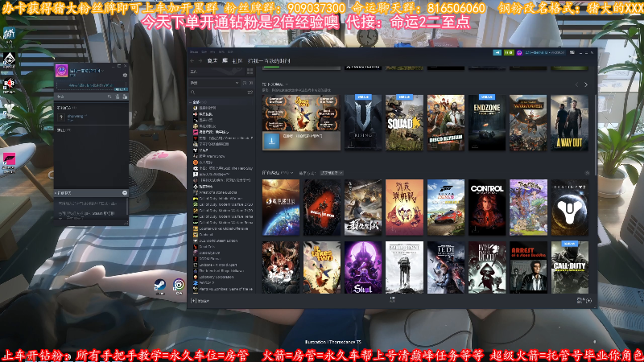The width and height of the screenshot is (644, 362).
Task: Go back with the Steam back arrow
Action: click(192, 61)
